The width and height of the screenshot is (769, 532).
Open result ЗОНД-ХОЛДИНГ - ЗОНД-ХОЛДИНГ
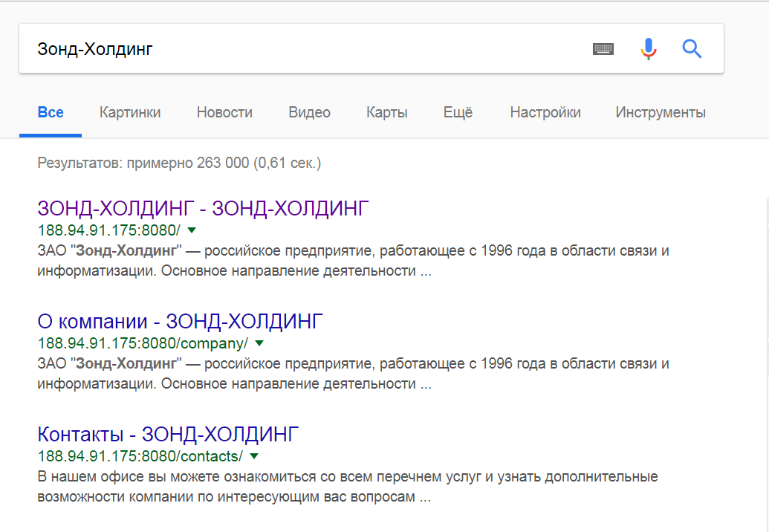pyautogui.click(x=203, y=208)
